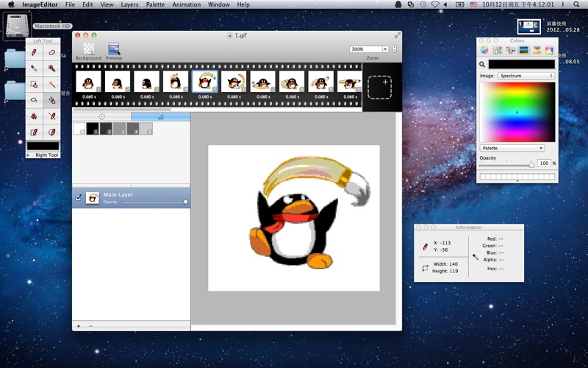Uncheck Main Layer visibility checkbox

(79, 197)
